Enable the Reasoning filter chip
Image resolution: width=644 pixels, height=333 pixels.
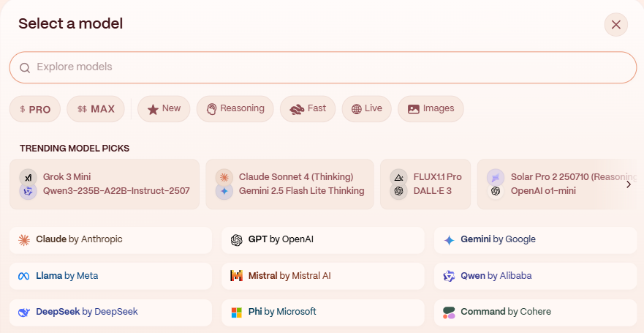[235, 109]
